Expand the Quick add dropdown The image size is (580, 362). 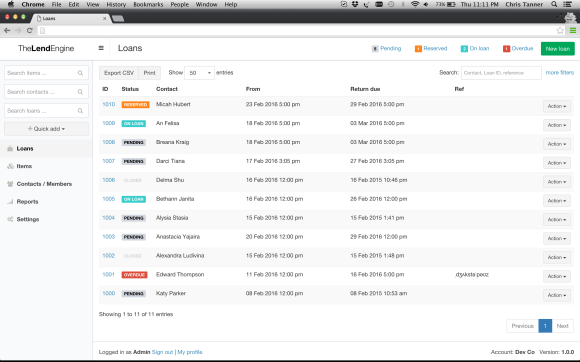[x=46, y=129]
